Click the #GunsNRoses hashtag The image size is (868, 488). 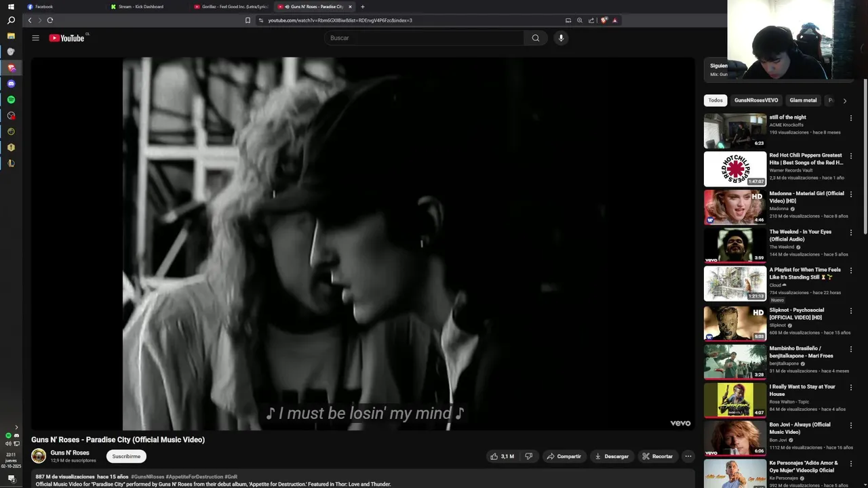pos(148,476)
